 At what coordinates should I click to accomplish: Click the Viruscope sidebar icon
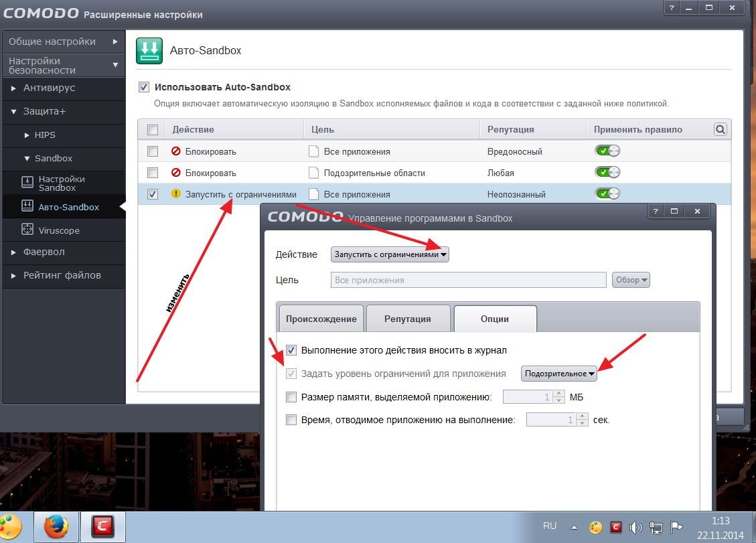pyautogui.click(x=27, y=229)
